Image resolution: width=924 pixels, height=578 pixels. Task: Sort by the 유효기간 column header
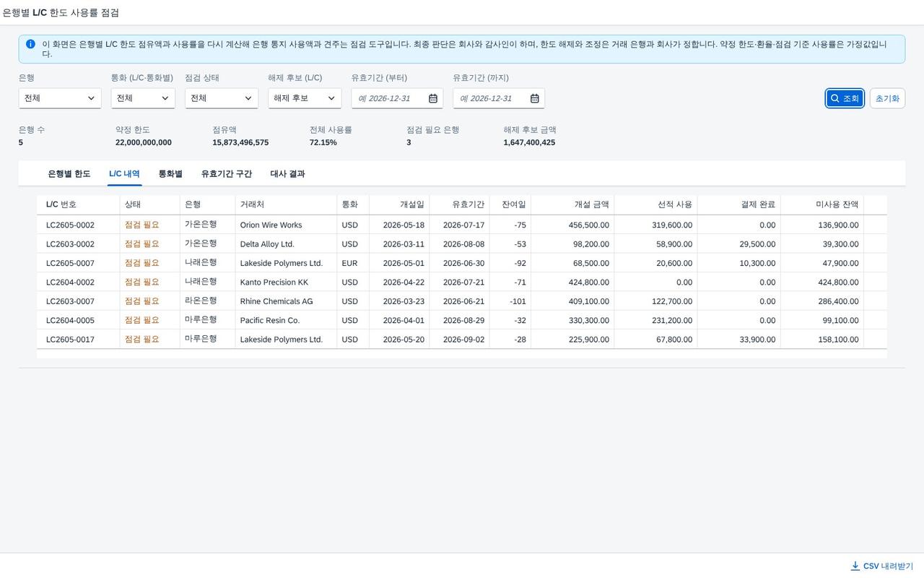coord(459,204)
